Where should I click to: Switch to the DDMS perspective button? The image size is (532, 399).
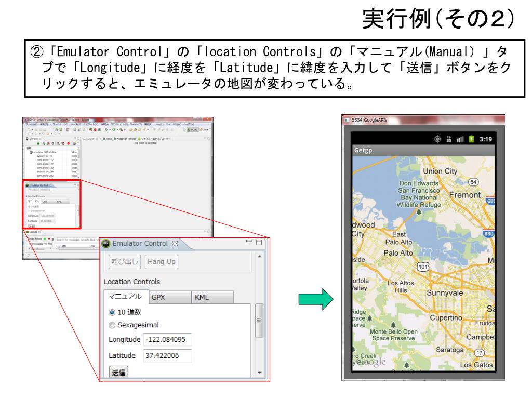point(193,130)
